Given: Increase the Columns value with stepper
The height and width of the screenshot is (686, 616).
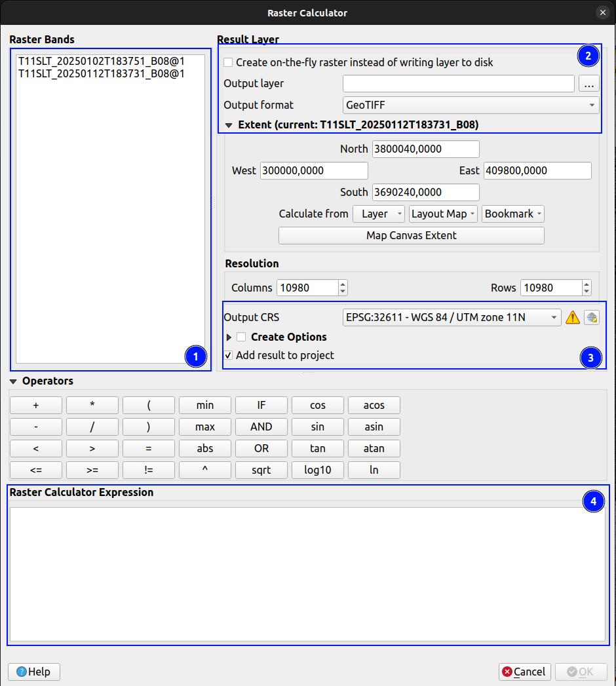Looking at the screenshot, I should [343, 284].
